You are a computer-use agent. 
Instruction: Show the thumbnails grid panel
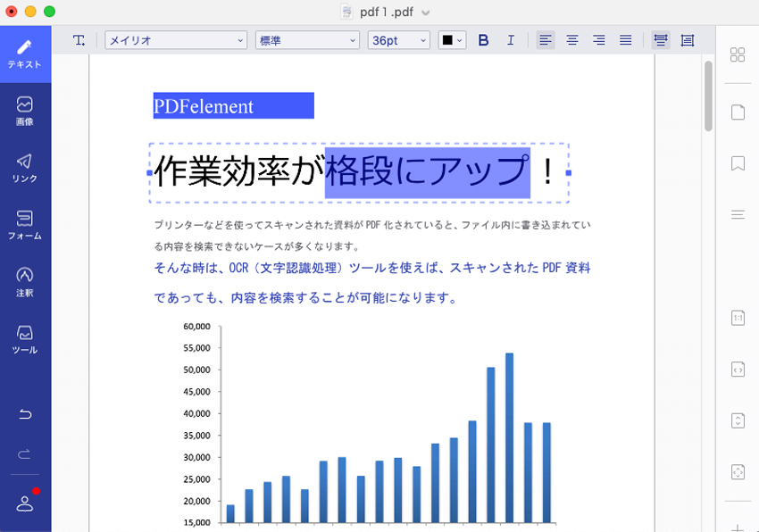coord(738,54)
